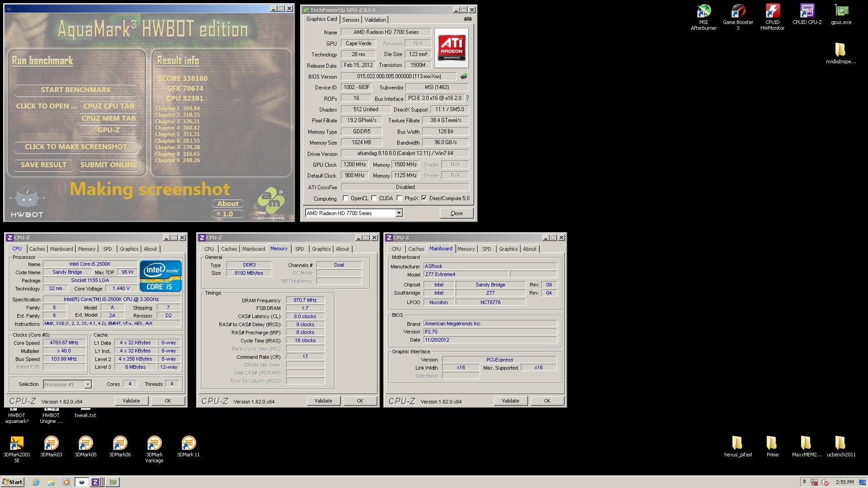Toggle the DirectCompute 5.0 checkbox
Screen dimensions: 868x488
tap(424, 198)
